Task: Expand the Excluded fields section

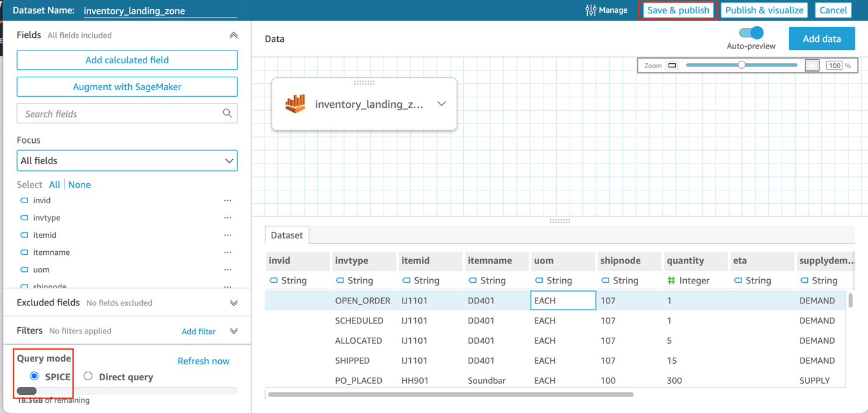Action: 234,303
